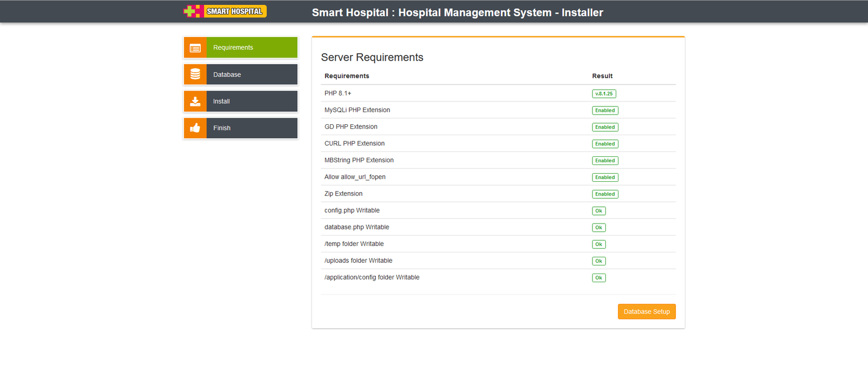Viewport: 868px width, 368px height.
Task: Click the Smart Hospital logo
Action: click(225, 11)
